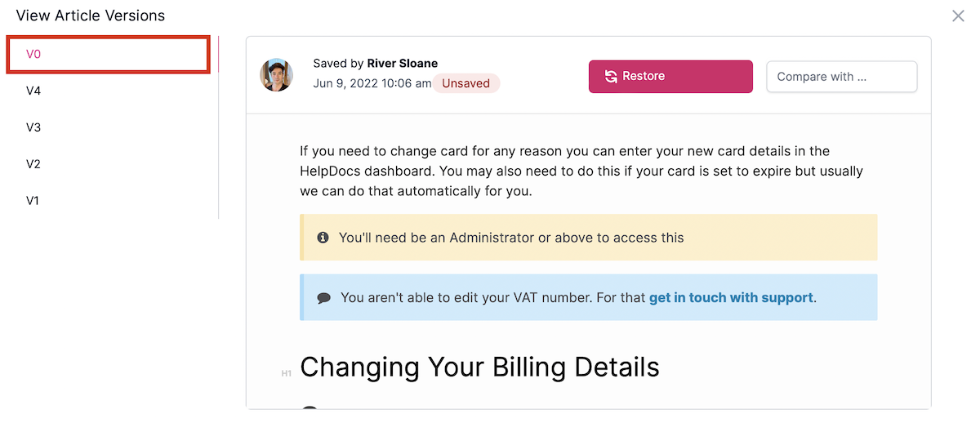Click the speech bubble icon in the blue callout
The height and width of the screenshot is (423, 980).
coord(323,298)
